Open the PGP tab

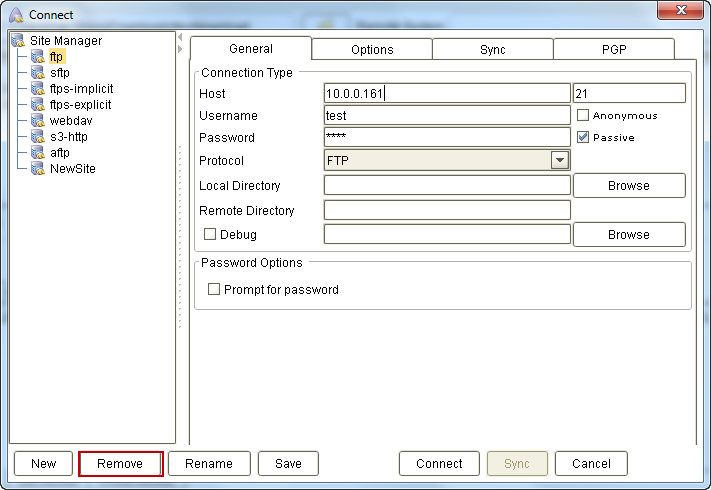pyautogui.click(x=614, y=49)
